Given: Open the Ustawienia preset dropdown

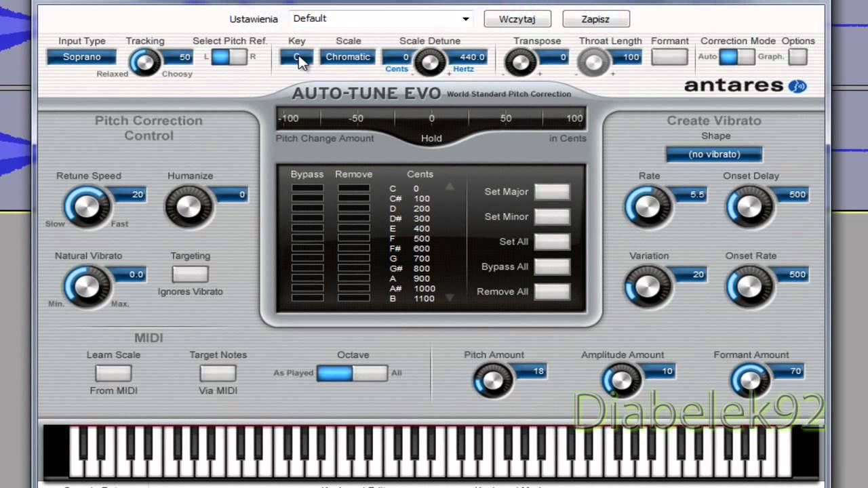Looking at the screenshot, I should [382, 19].
